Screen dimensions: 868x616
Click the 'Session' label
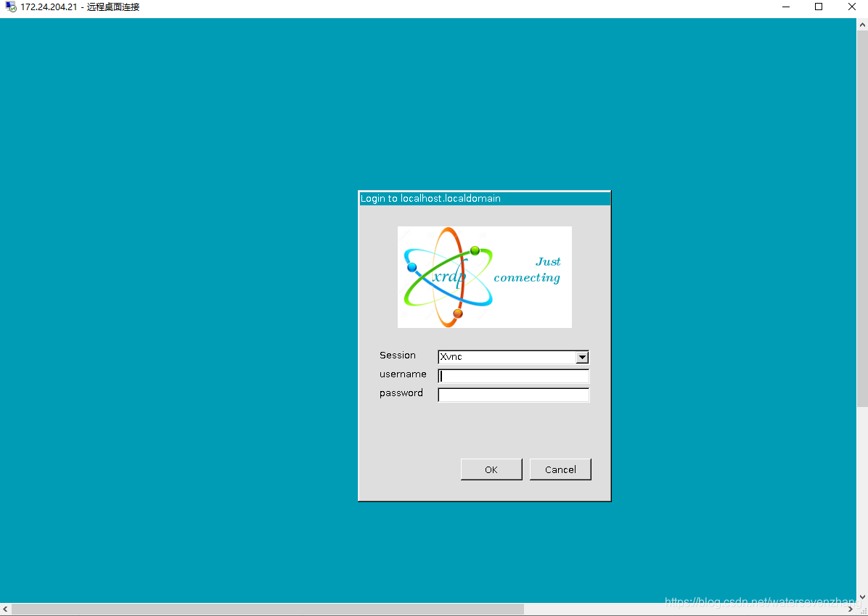(398, 356)
